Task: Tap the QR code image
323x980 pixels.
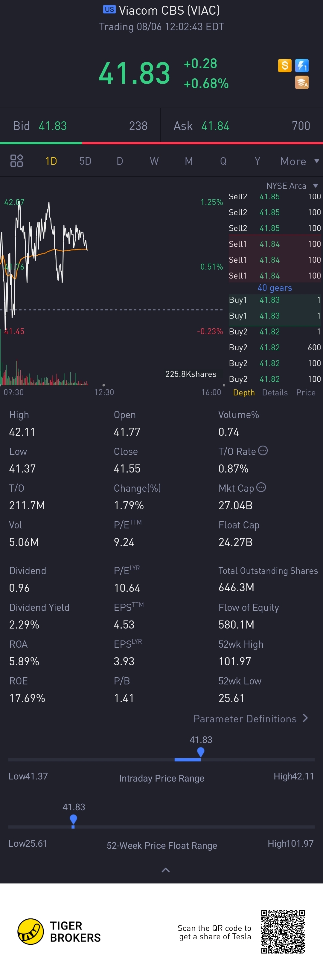Action: coord(283,932)
